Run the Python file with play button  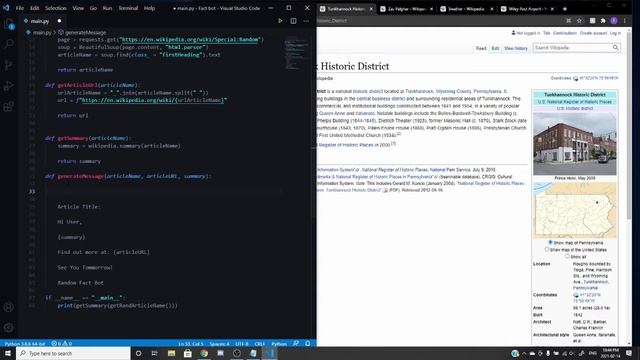coord(280,21)
